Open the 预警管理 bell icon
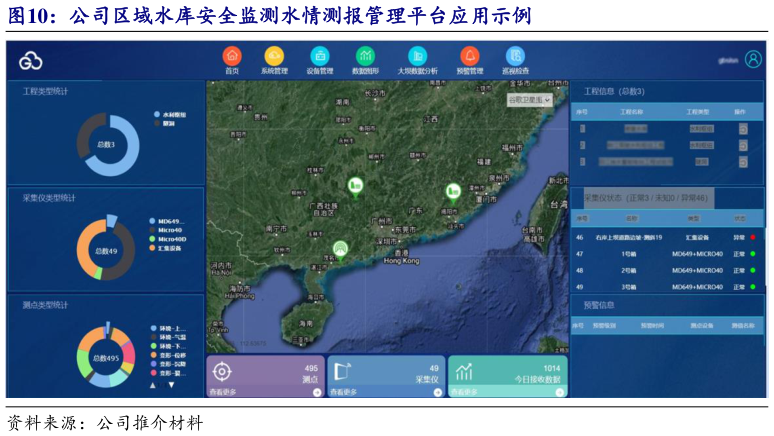This screenshot has height=436, width=774. (470, 56)
